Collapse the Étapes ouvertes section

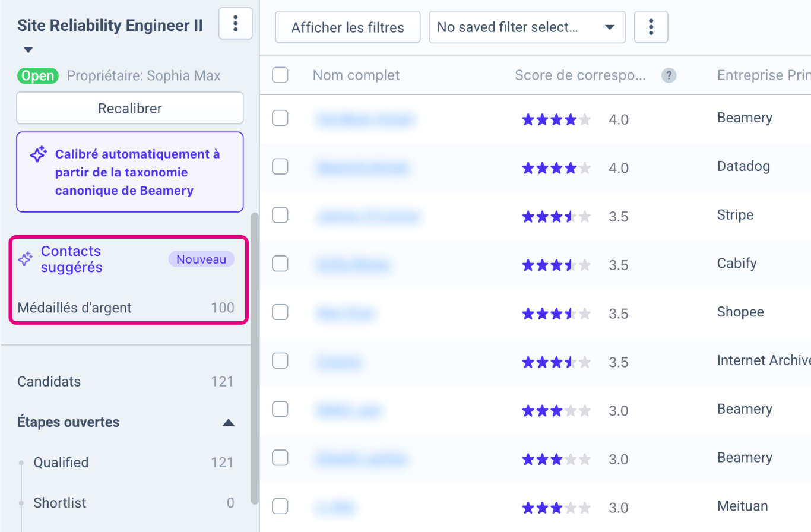(228, 423)
